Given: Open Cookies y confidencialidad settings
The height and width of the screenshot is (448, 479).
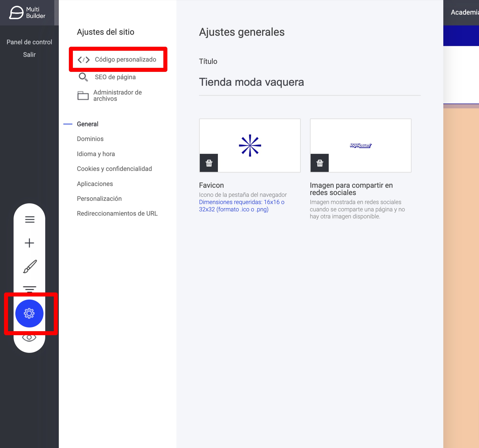Looking at the screenshot, I should 114,169.
